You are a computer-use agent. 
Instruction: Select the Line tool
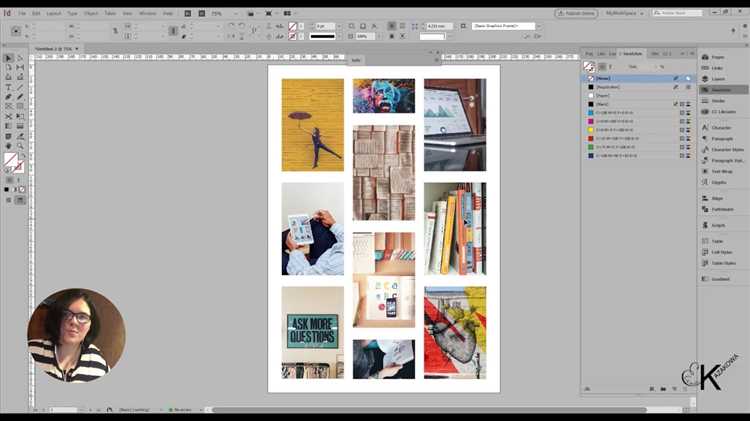click(x=20, y=87)
